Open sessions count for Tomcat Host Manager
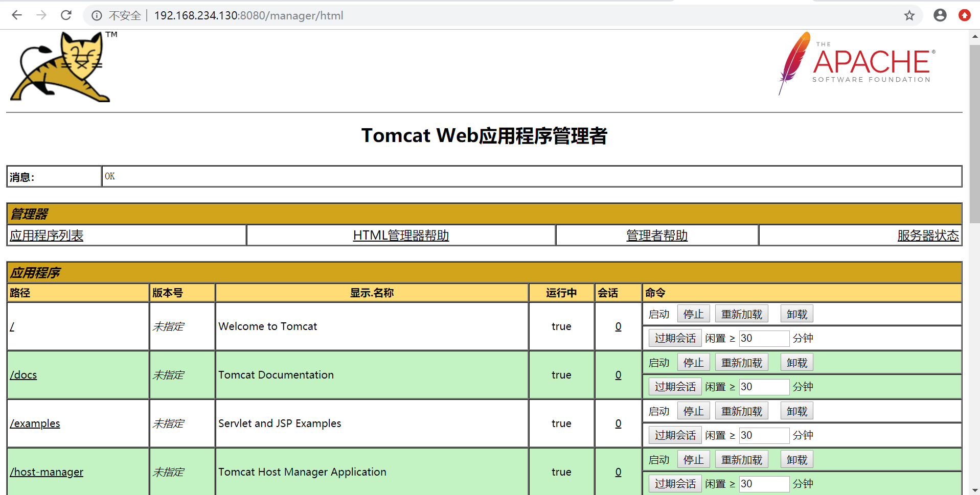Image resolution: width=980 pixels, height=495 pixels. [x=618, y=472]
